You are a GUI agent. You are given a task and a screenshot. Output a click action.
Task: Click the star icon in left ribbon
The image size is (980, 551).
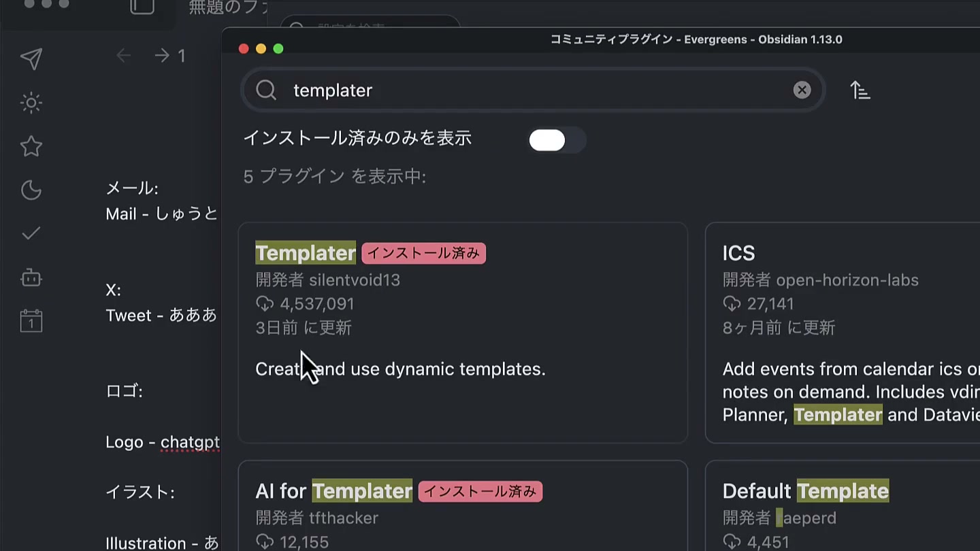tap(31, 146)
